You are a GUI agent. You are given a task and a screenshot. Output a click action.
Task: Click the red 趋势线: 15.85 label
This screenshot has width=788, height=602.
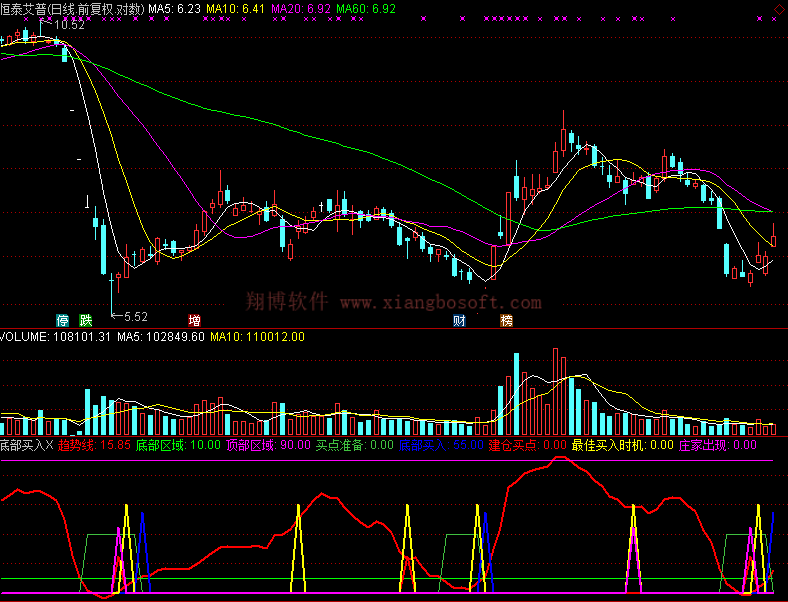click(94, 445)
